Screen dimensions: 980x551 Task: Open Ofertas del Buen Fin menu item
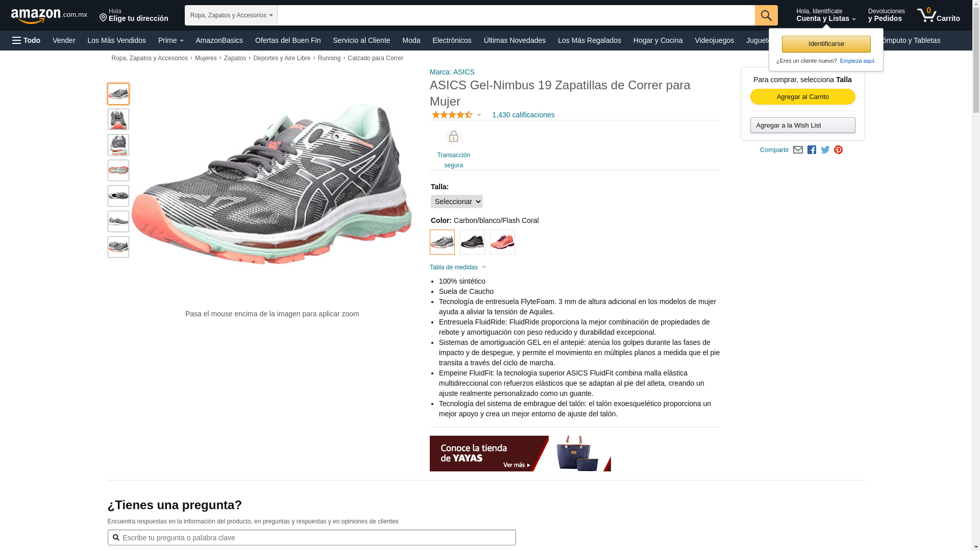coord(288,40)
